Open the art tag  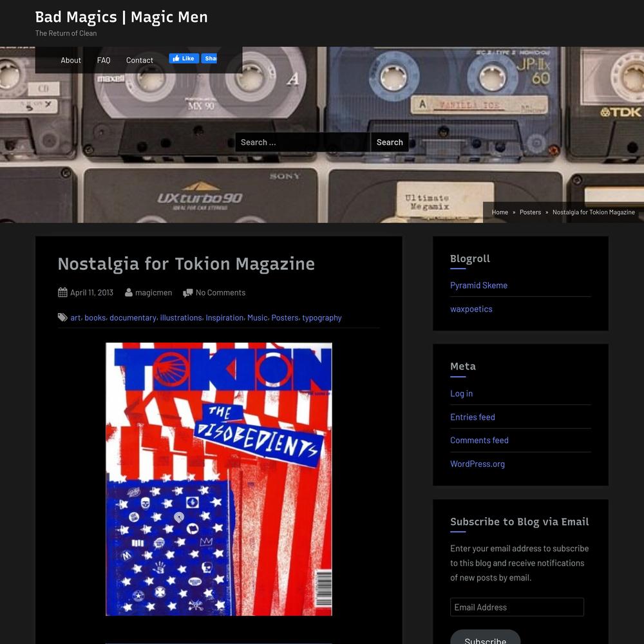(75, 317)
